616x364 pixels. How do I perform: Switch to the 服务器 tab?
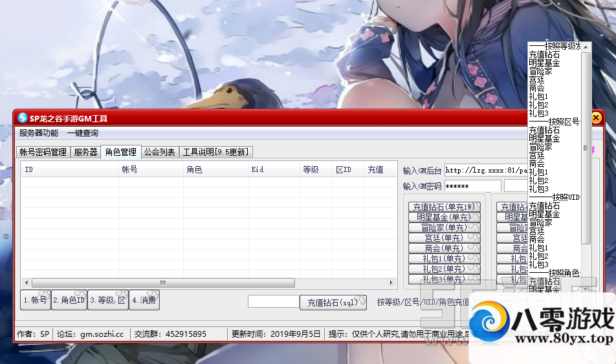[x=85, y=152]
